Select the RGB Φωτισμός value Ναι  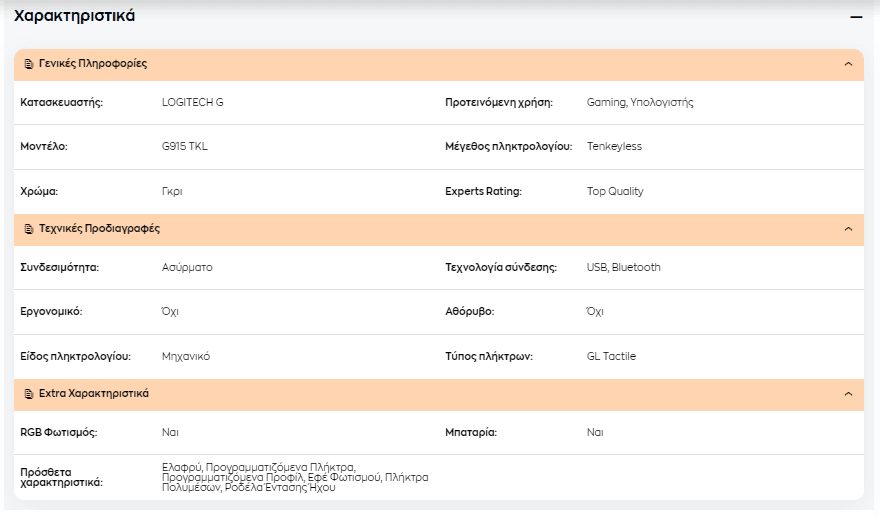click(170, 432)
